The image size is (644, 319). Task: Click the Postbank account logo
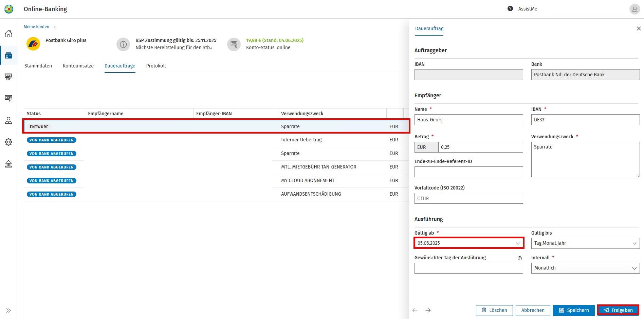[x=33, y=44]
